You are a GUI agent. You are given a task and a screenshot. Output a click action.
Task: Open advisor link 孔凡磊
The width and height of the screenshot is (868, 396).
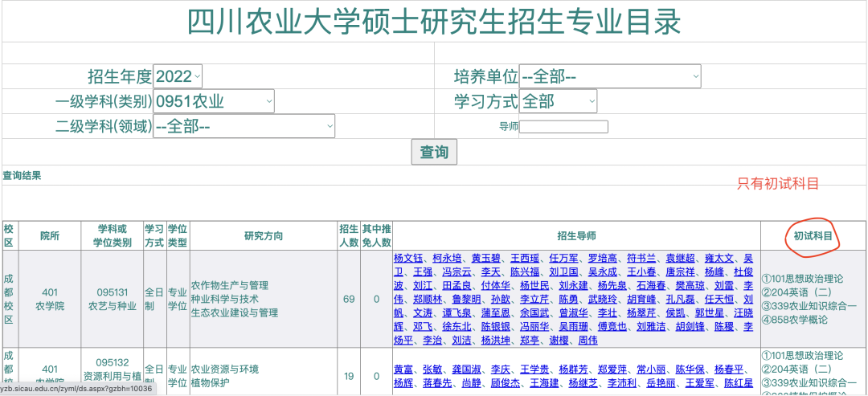(x=681, y=300)
